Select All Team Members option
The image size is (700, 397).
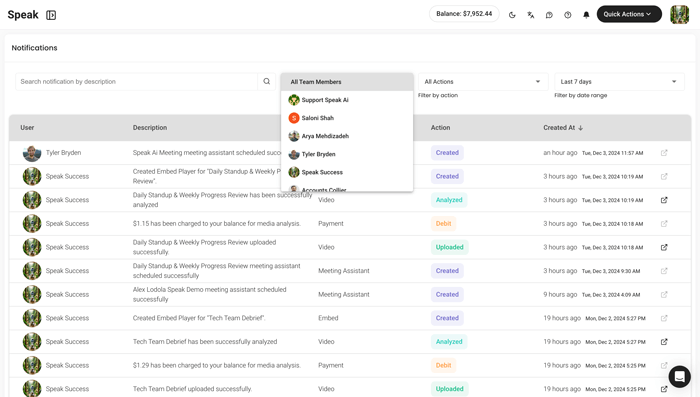tap(347, 82)
